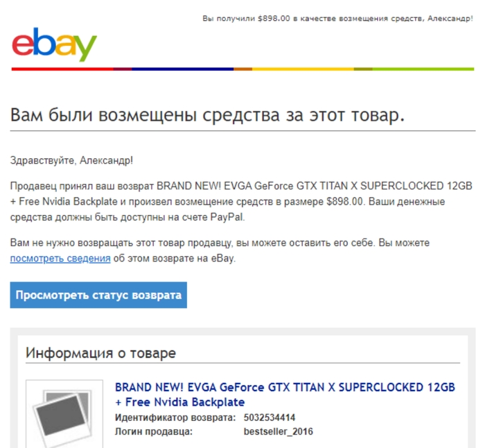Click the green segment of the colored stripe
This screenshot has width=485, height=448.
423,69
